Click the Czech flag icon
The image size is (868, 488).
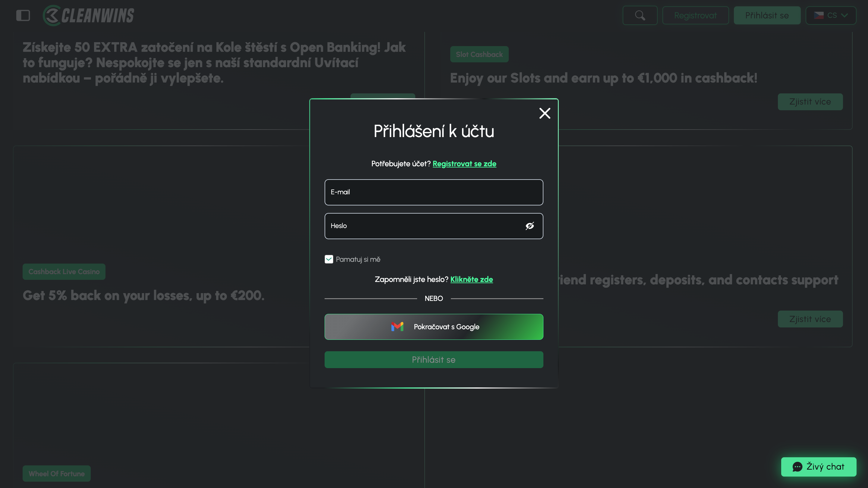819,15
